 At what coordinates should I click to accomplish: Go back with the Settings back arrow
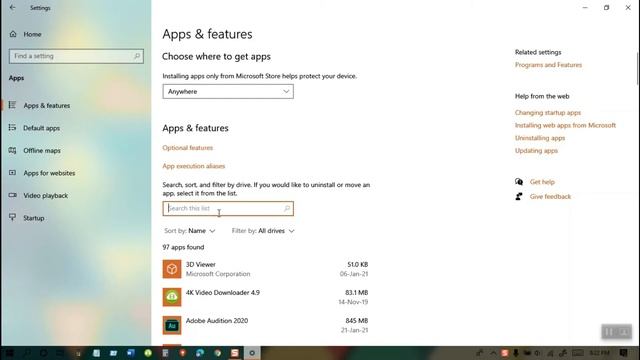(13, 8)
